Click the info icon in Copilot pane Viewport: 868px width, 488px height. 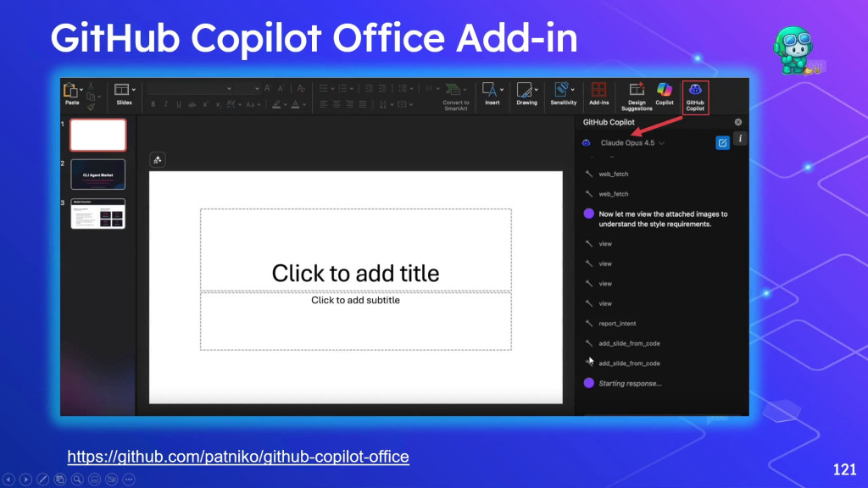[740, 139]
